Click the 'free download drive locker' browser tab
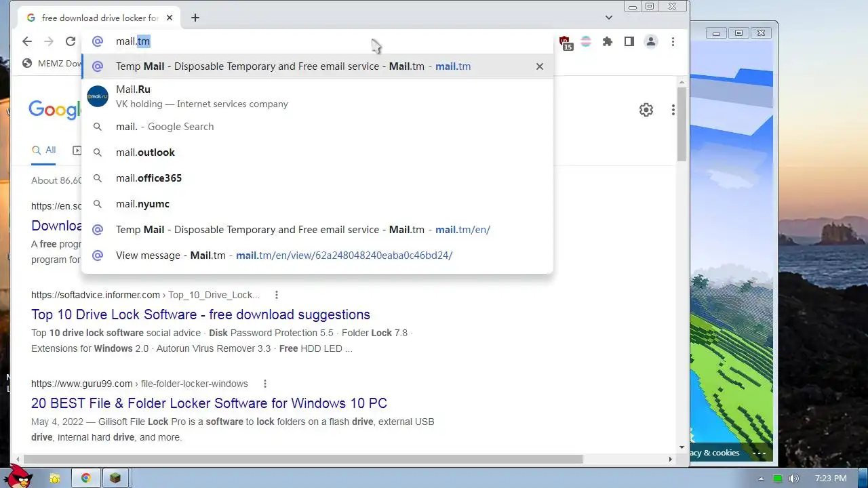This screenshot has height=488, width=868. (x=99, y=18)
